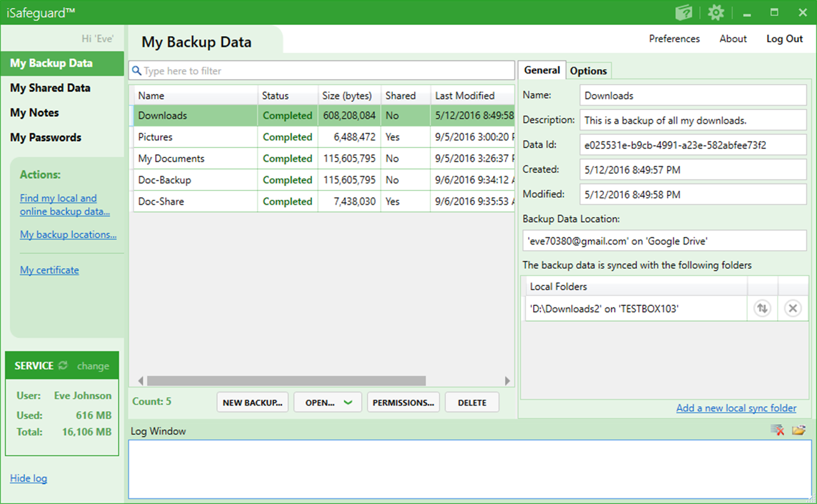The width and height of the screenshot is (817, 504).
Task: Select My Backup Data in sidebar
Action: tap(62, 63)
